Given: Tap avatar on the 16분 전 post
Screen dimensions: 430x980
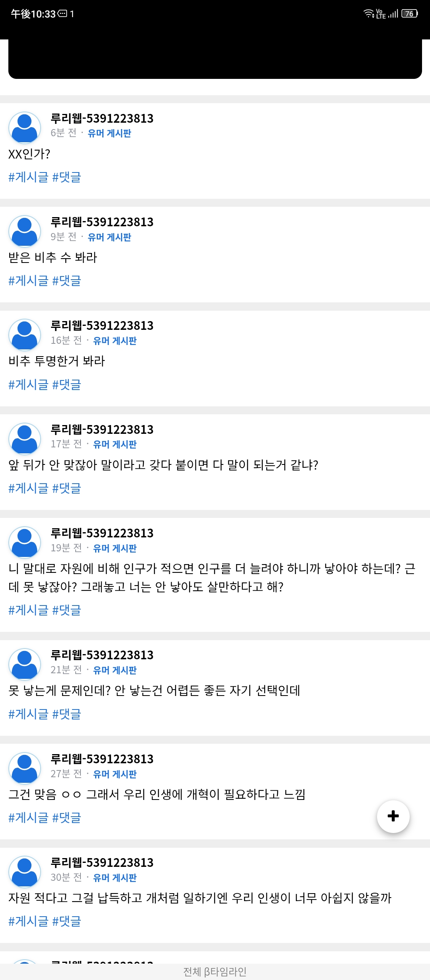Looking at the screenshot, I should pos(25,335).
